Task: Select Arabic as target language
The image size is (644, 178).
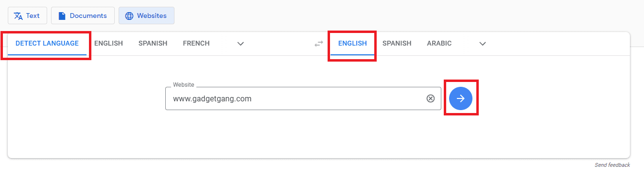Action: coord(439,43)
